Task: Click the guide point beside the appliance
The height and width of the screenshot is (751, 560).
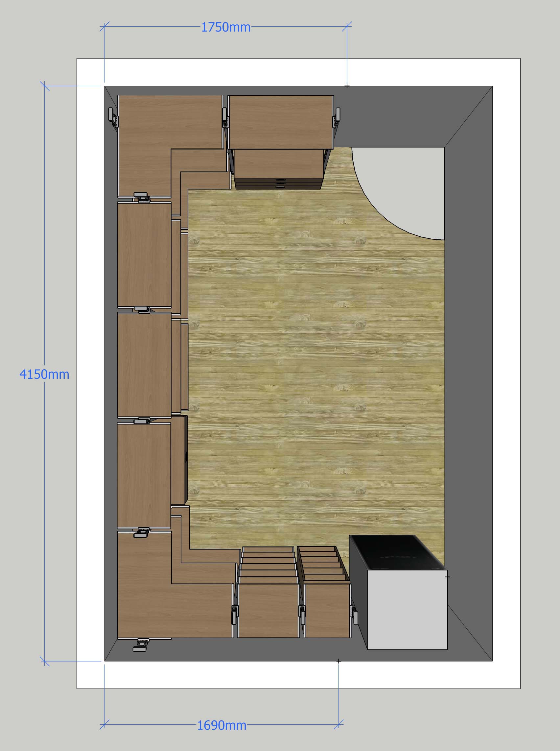Action: coord(448,576)
